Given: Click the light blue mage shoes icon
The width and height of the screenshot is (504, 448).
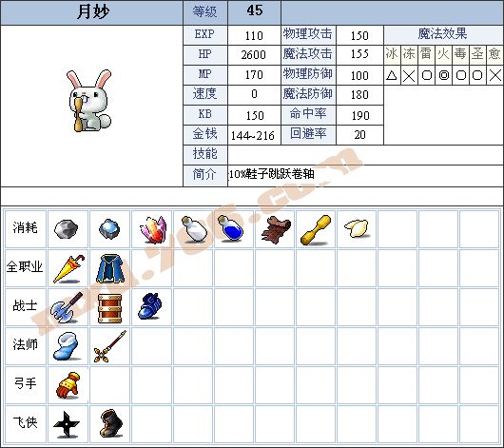Looking at the screenshot, I should point(67,346).
